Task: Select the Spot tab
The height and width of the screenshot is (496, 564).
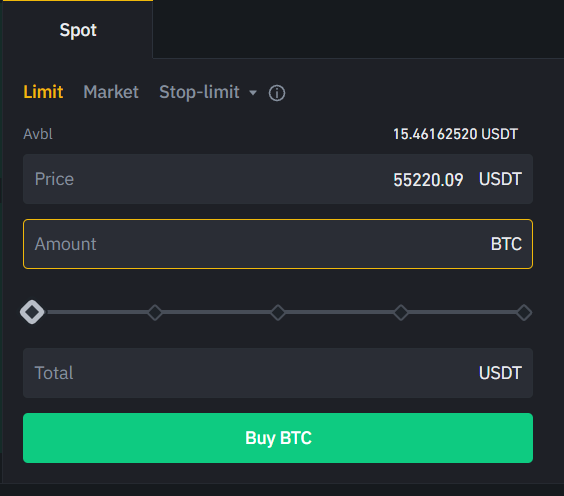Action: tap(78, 30)
